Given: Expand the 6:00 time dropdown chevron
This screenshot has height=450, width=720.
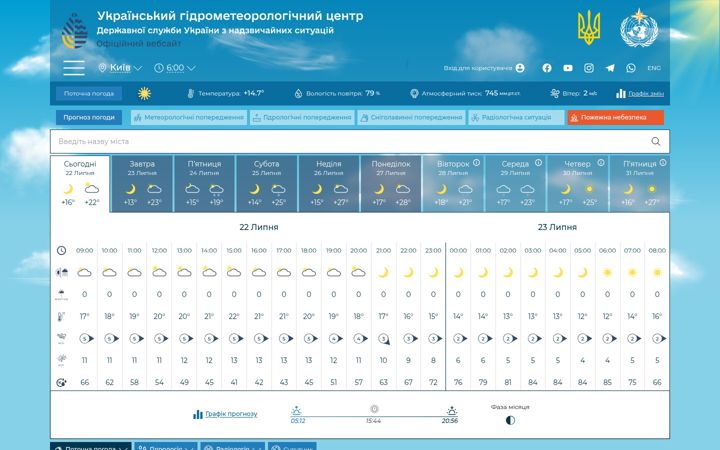Looking at the screenshot, I should tap(191, 68).
